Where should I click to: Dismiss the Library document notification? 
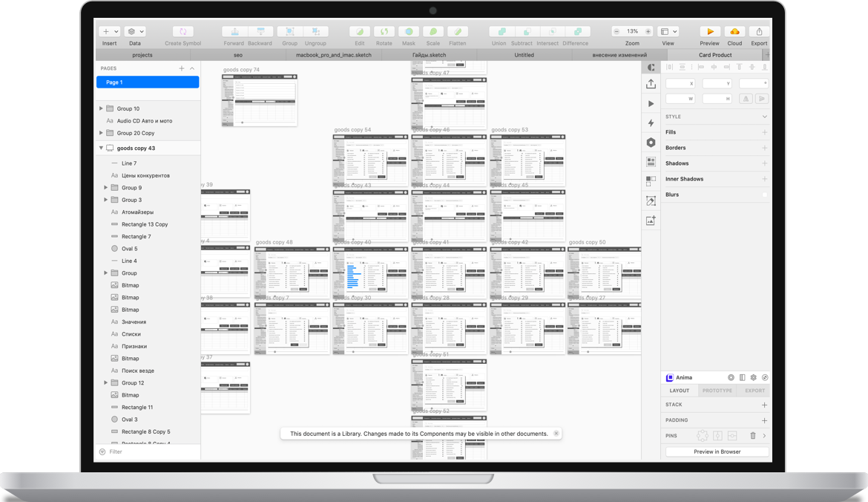coord(556,433)
